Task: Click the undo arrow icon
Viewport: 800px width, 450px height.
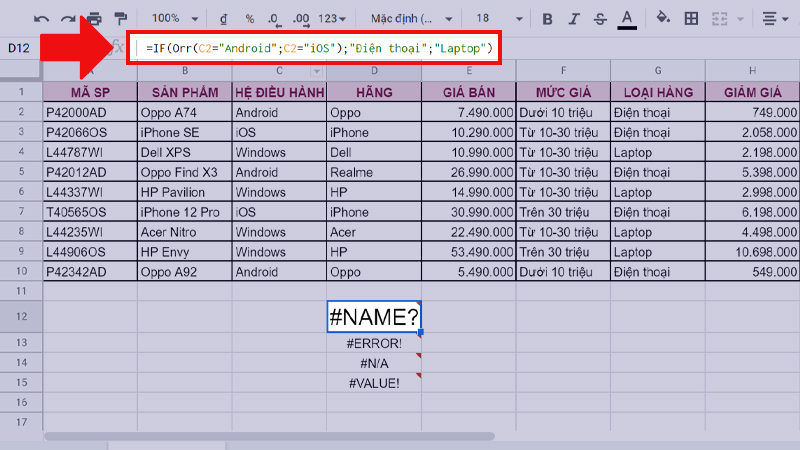Action: (41, 19)
